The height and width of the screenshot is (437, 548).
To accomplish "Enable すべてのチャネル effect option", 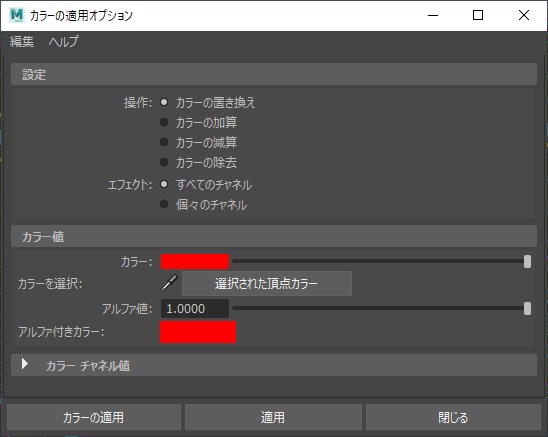I will (164, 184).
